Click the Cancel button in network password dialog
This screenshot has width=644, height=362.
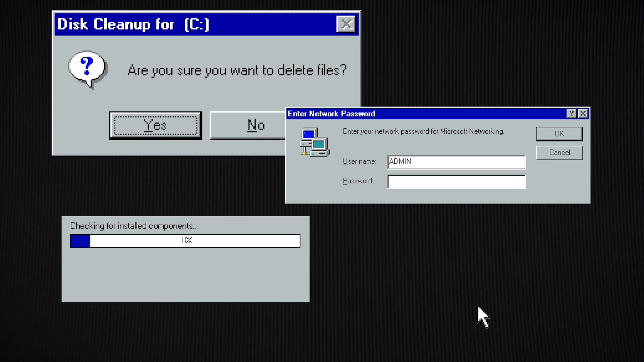click(559, 153)
